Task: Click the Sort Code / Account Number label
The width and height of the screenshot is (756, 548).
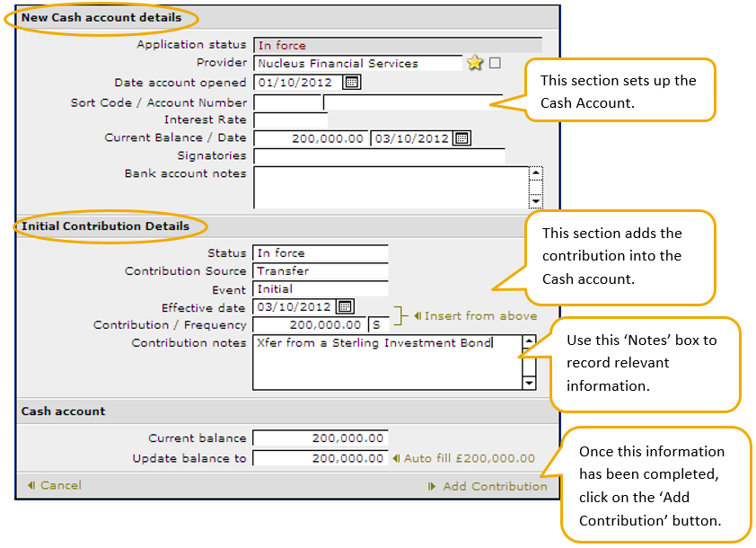Action: coord(159,102)
